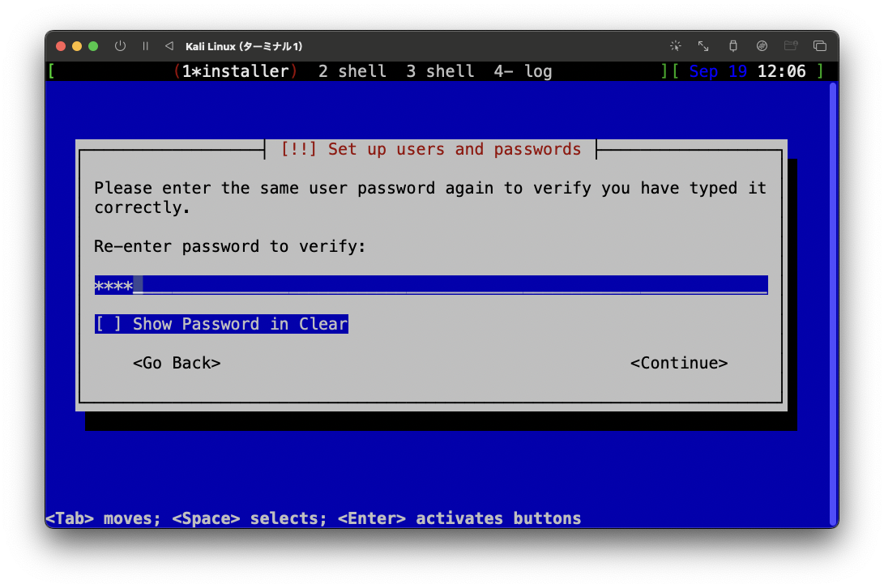Switch to the 3 shell window

pyautogui.click(x=439, y=71)
